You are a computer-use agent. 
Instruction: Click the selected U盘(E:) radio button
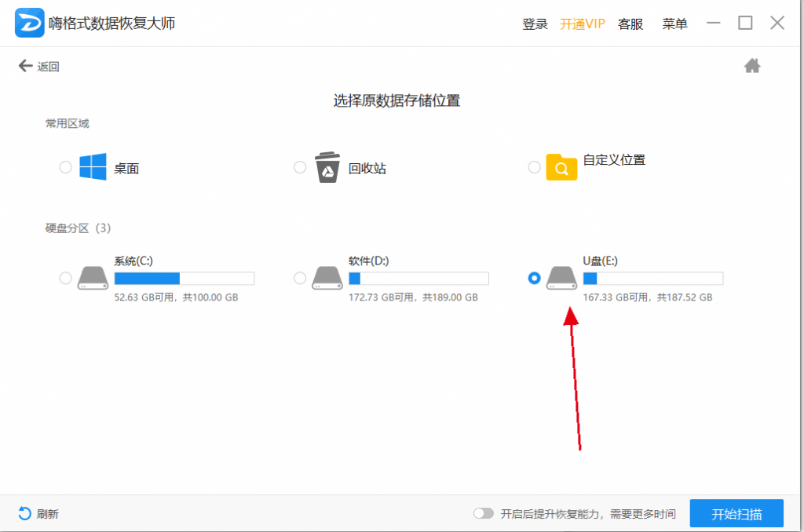coord(534,278)
